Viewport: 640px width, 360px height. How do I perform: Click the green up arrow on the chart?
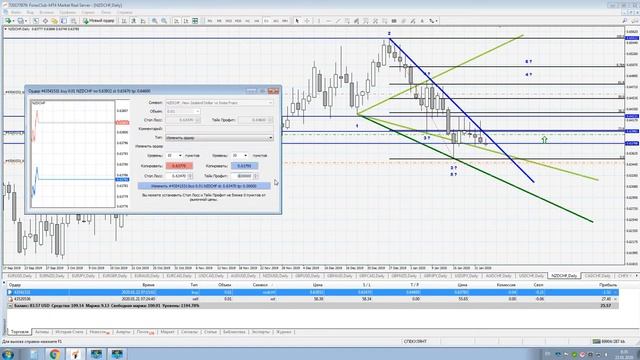(544, 140)
